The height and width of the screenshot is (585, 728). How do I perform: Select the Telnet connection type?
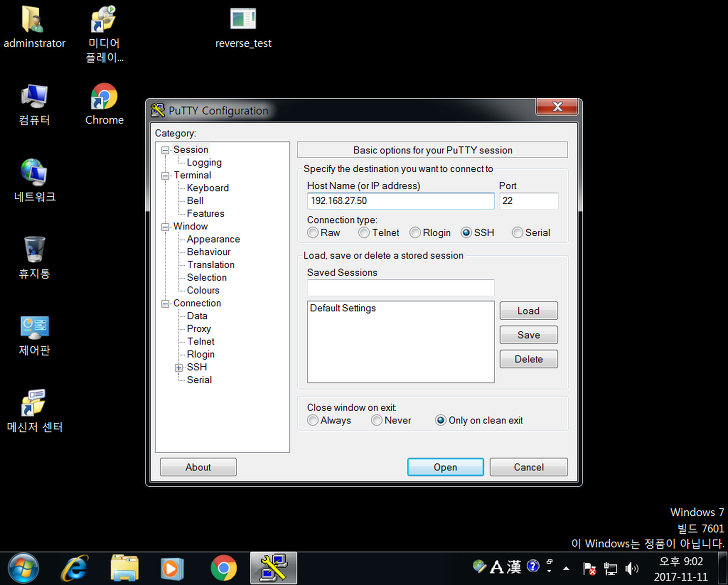[x=379, y=233]
